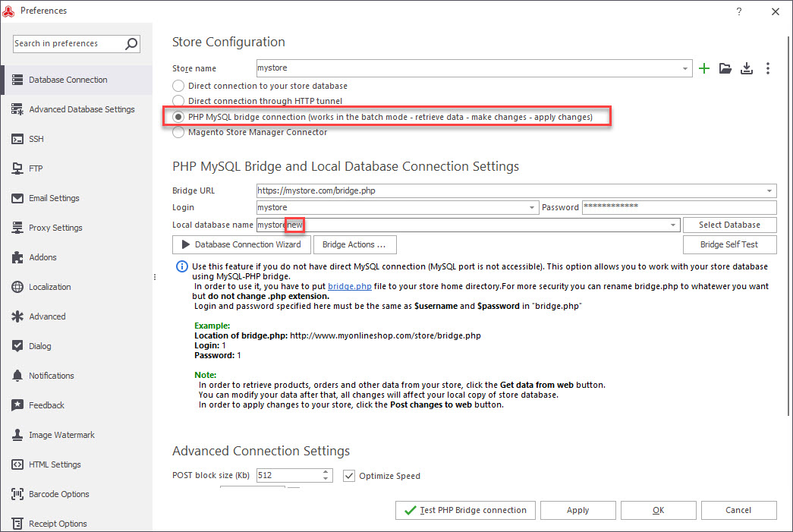The image size is (793, 532).
Task: Click the Barcode Options icon
Action: point(17,493)
